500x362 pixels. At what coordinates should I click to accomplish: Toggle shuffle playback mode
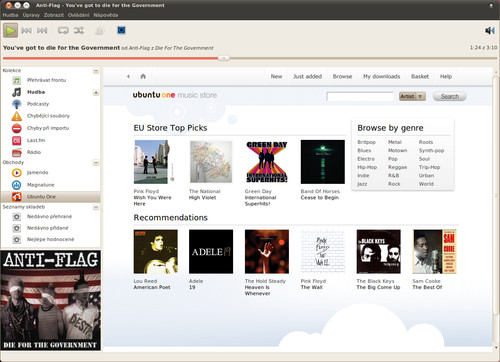tap(79, 31)
